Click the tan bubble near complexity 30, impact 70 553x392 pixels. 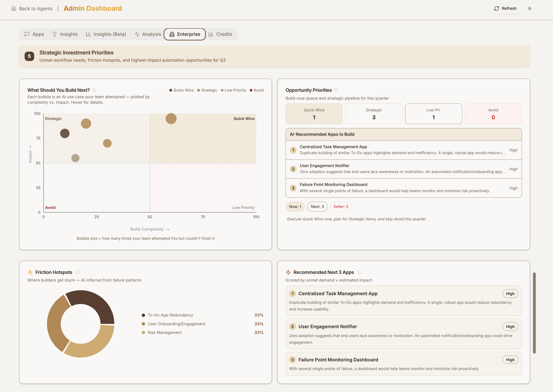107,143
